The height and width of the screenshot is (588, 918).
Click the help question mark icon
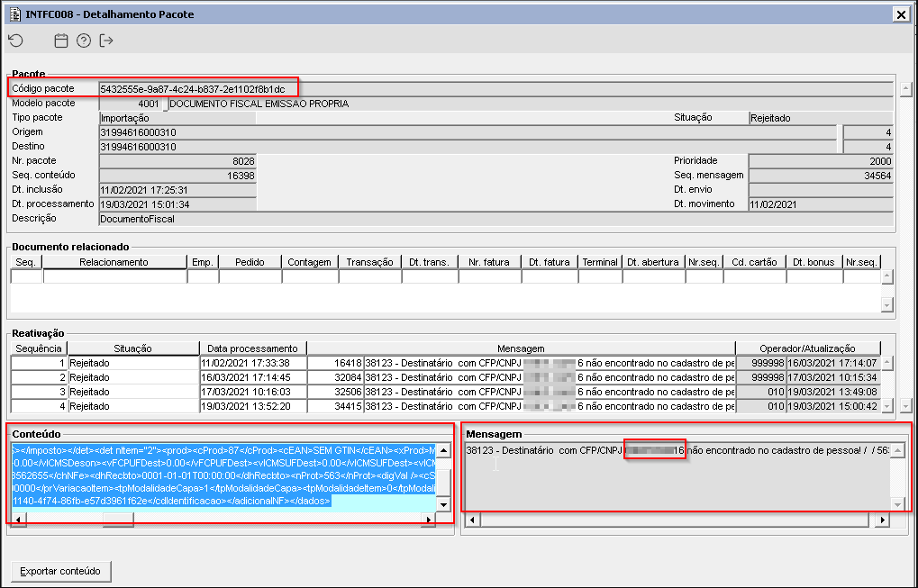pos(84,41)
